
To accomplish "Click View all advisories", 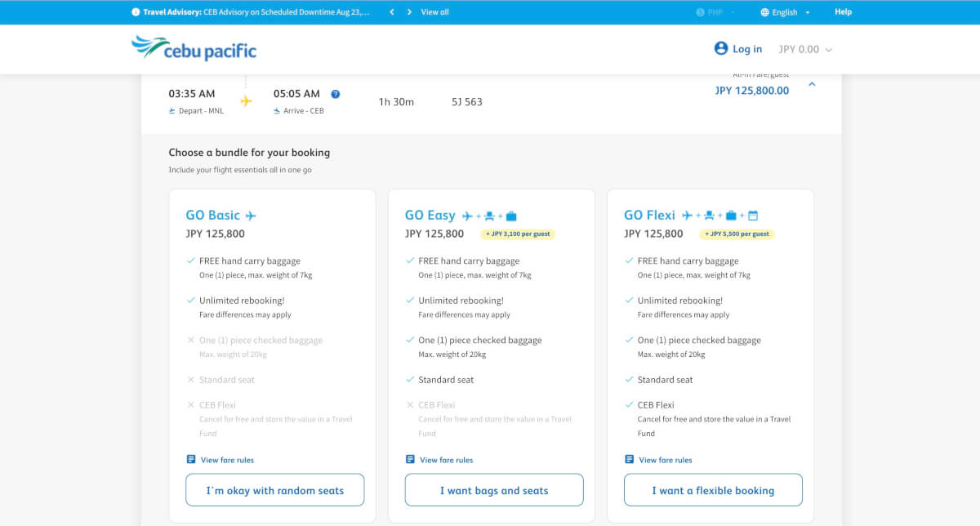I will (434, 12).
